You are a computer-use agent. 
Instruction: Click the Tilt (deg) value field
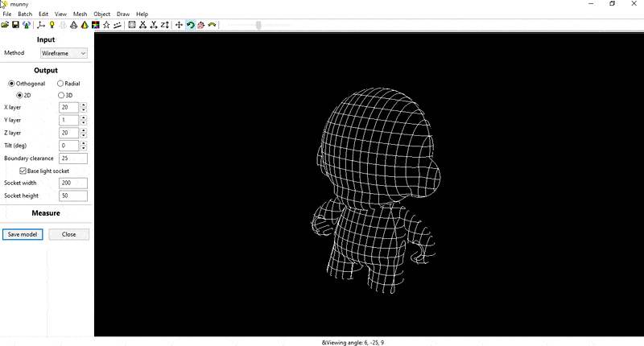coord(69,146)
